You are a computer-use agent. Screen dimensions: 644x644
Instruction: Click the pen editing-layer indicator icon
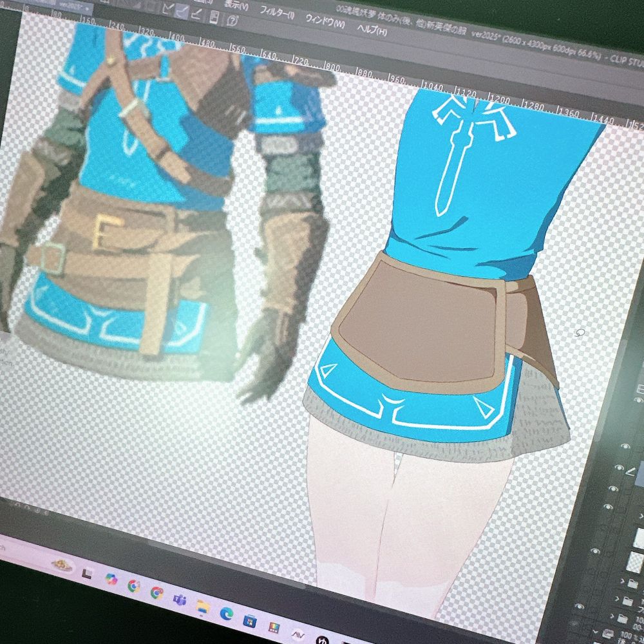[631, 471]
